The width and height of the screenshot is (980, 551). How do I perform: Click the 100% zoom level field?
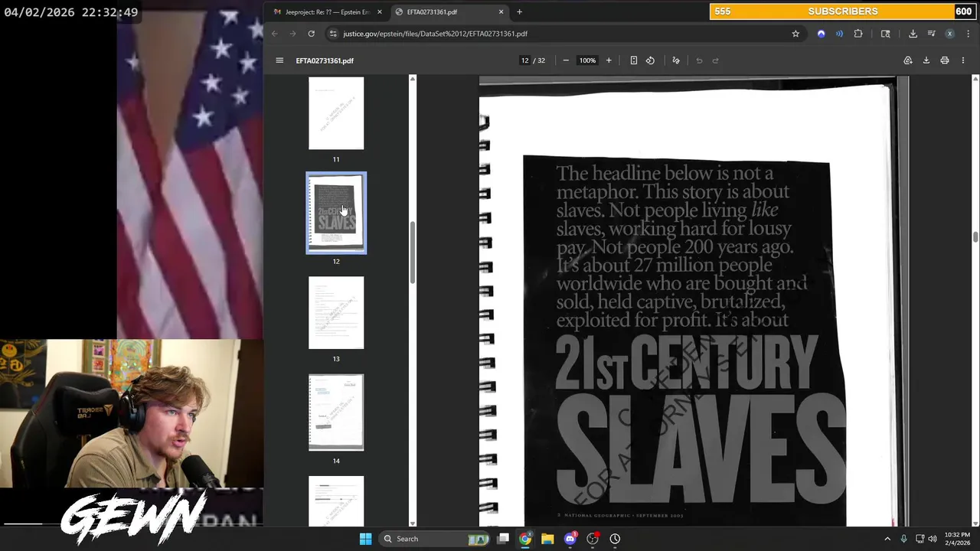point(587,60)
